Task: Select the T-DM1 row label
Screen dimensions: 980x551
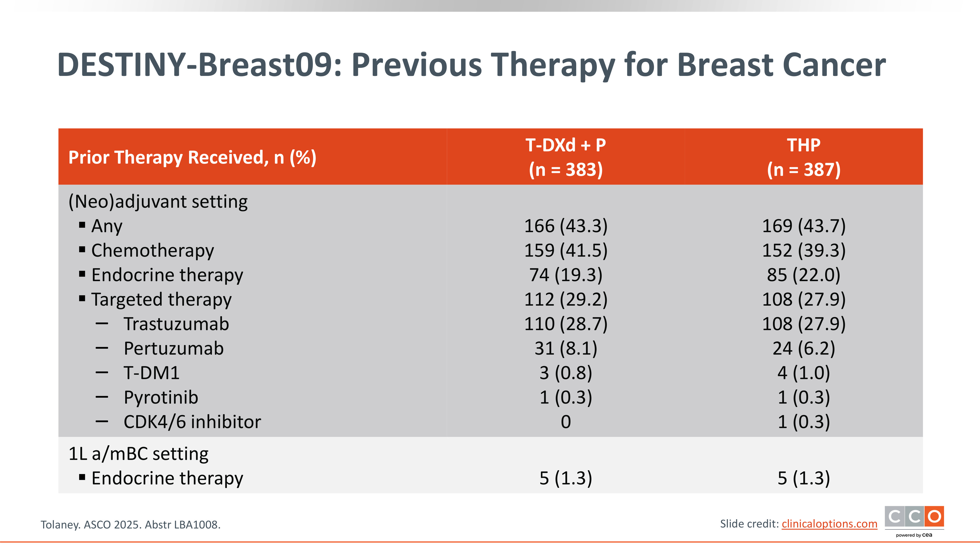Action: coord(151,373)
